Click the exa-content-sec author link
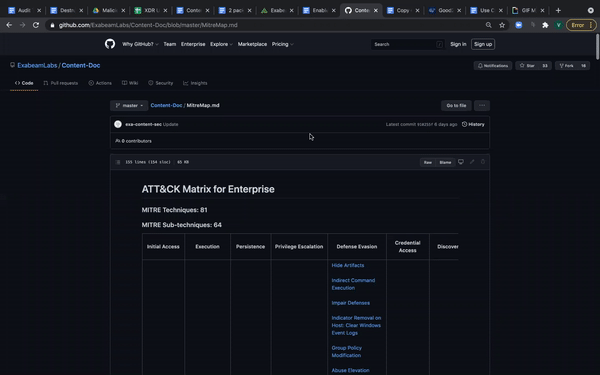This screenshot has width=600, height=375. coord(143,124)
